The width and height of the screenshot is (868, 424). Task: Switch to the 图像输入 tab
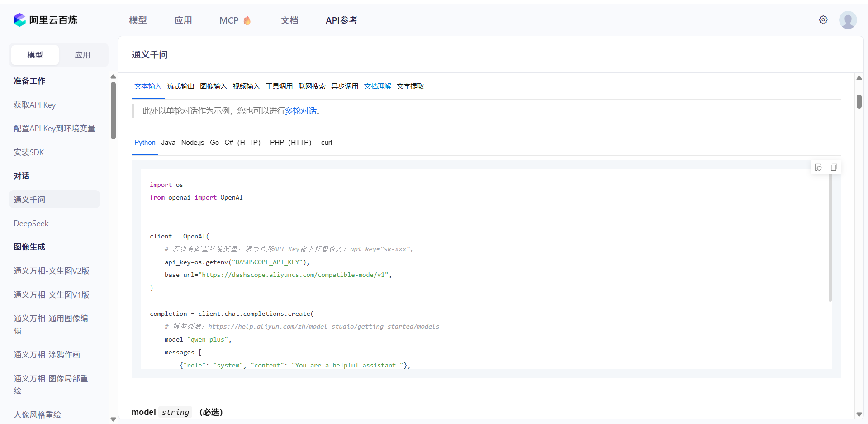(x=213, y=86)
